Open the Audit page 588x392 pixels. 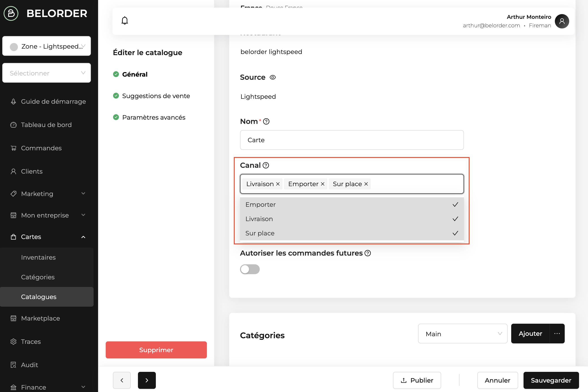pos(30,365)
